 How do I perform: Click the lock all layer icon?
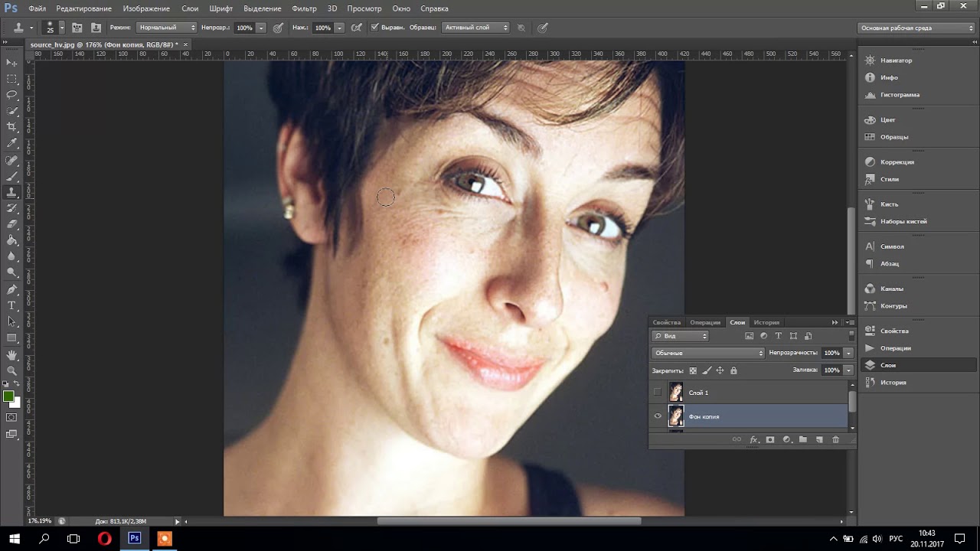click(x=733, y=370)
